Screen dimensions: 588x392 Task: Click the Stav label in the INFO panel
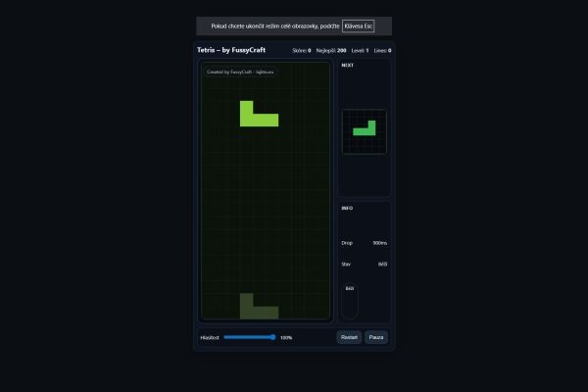(346, 264)
